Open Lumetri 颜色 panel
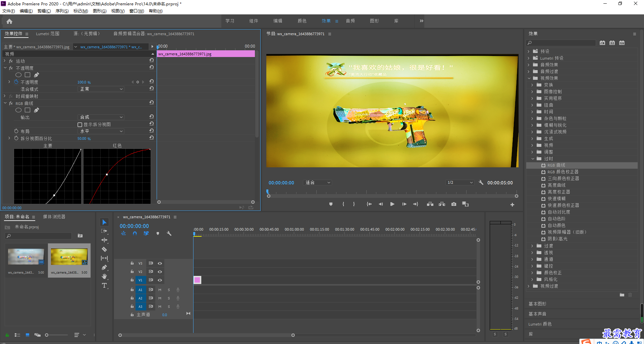Viewport: 644px width, 344px height. (x=540, y=324)
